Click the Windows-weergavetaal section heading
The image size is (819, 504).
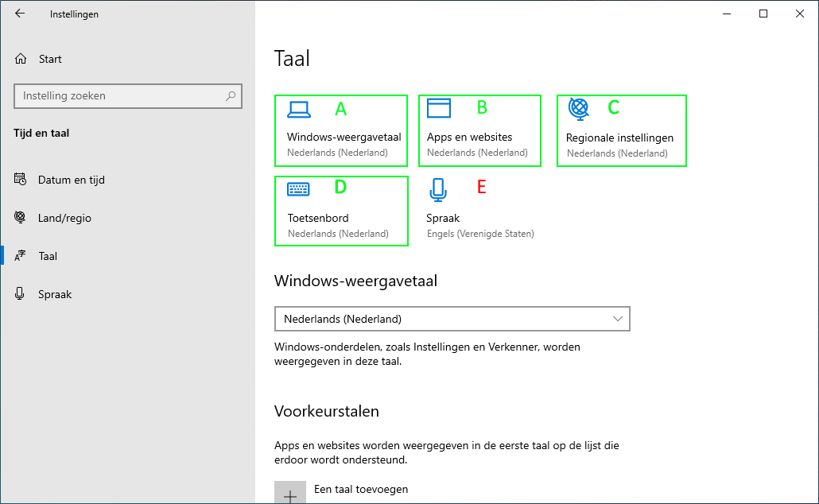pyautogui.click(x=355, y=281)
